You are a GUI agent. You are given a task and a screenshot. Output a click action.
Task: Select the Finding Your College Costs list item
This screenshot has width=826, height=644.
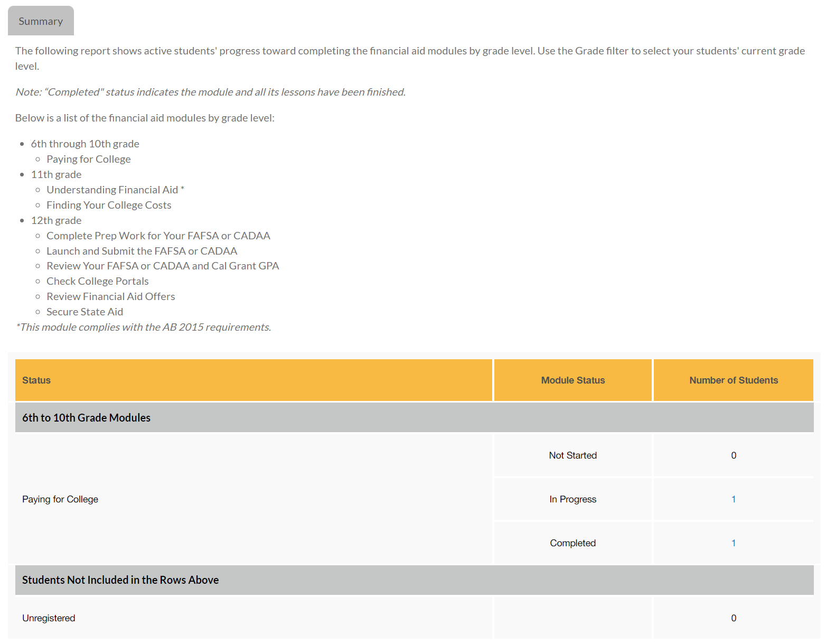(109, 205)
